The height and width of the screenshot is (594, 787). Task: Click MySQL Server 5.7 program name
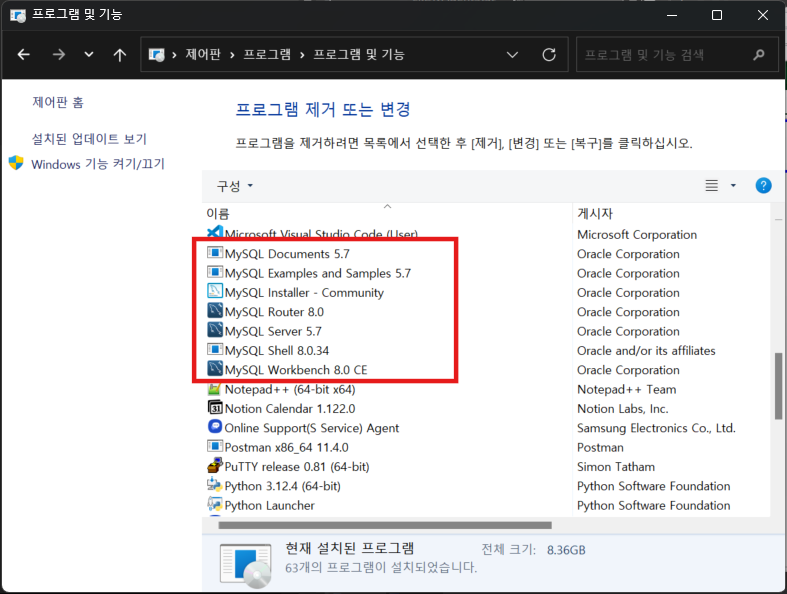click(273, 331)
